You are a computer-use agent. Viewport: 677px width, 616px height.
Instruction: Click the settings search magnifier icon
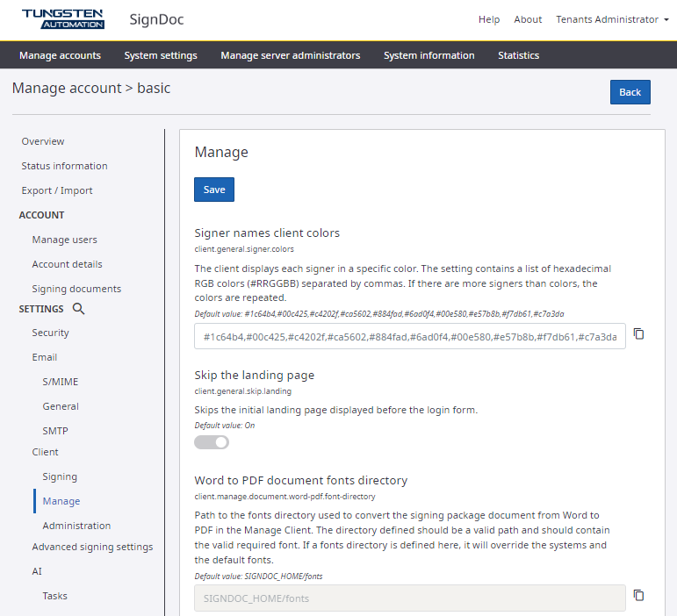click(x=78, y=309)
